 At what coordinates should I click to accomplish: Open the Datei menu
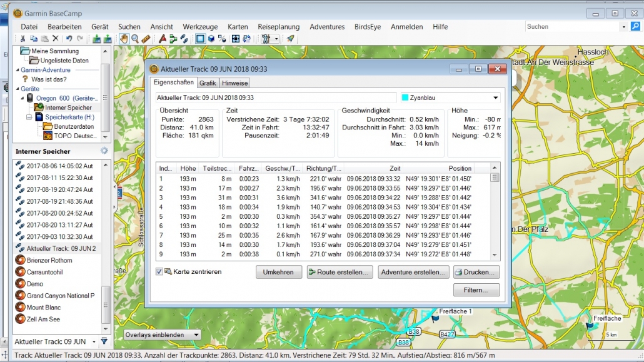pyautogui.click(x=29, y=27)
